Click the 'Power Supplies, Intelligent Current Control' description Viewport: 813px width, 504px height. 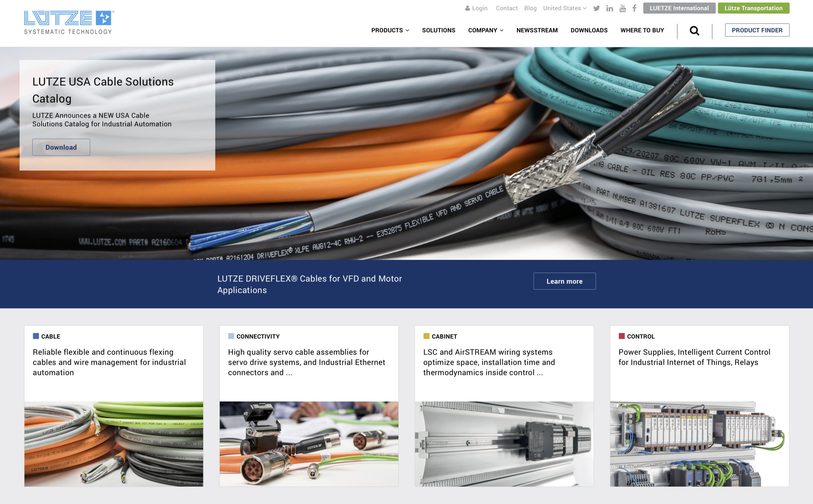click(694, 357)
